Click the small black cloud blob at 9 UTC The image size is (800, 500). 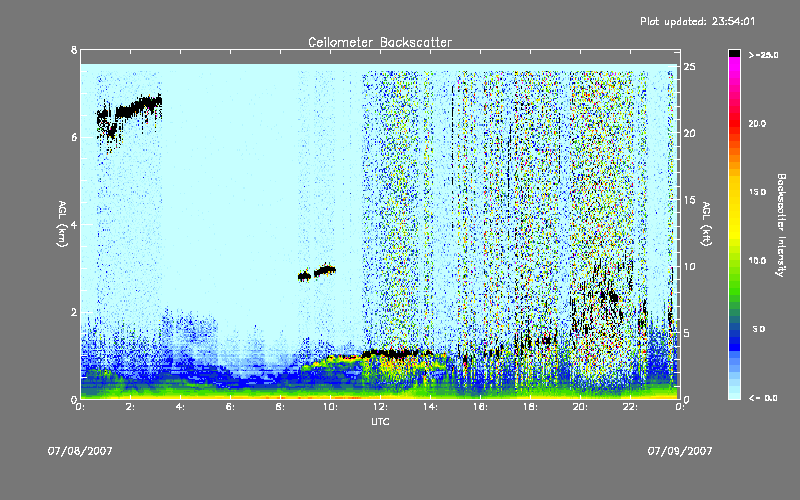(304, 277)
